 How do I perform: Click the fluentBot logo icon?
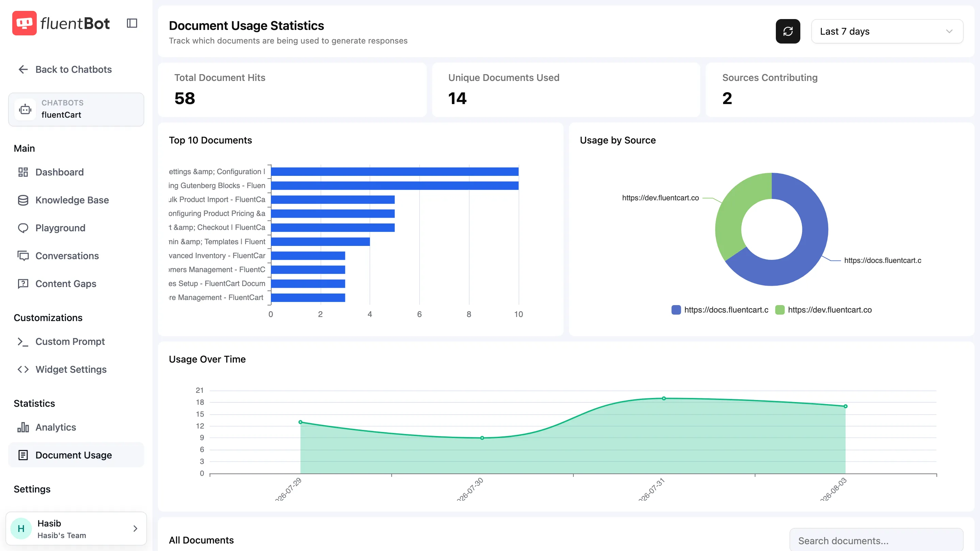tap(24, 23)
